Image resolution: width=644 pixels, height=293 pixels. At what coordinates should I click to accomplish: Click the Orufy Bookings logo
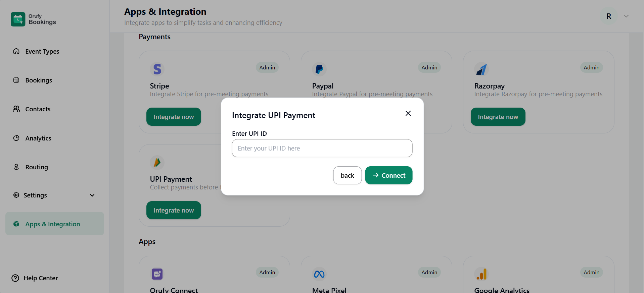coord(33,19)
